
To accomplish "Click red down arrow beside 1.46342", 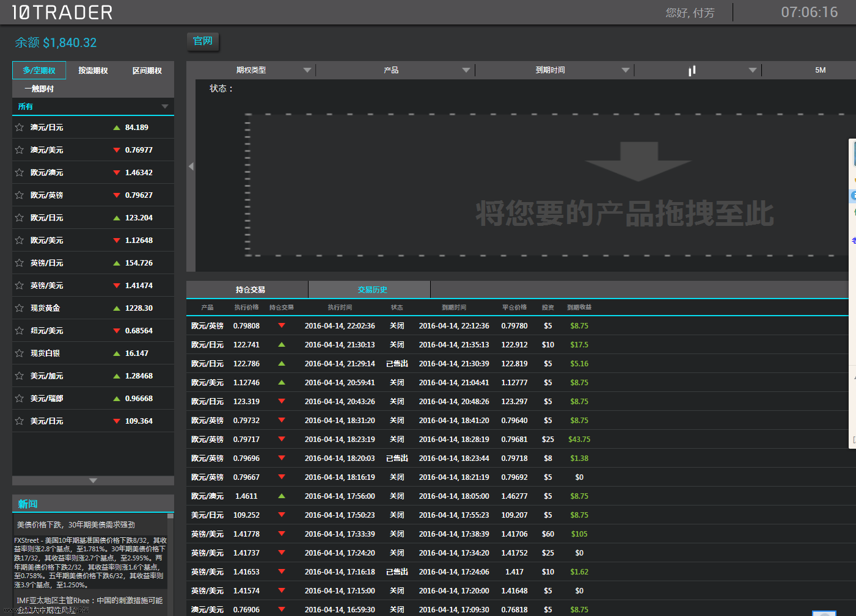I will (x=117, y=173).
